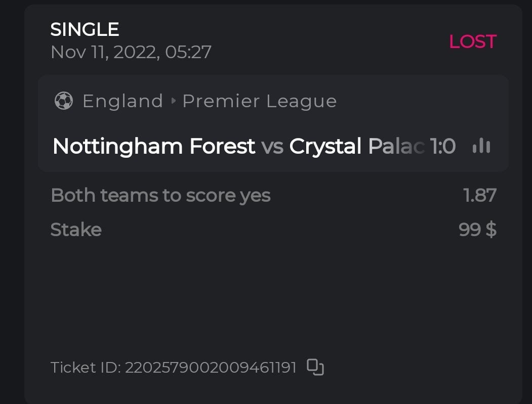
Task: Click the 1:0 match score
Action: click(443, 146)
